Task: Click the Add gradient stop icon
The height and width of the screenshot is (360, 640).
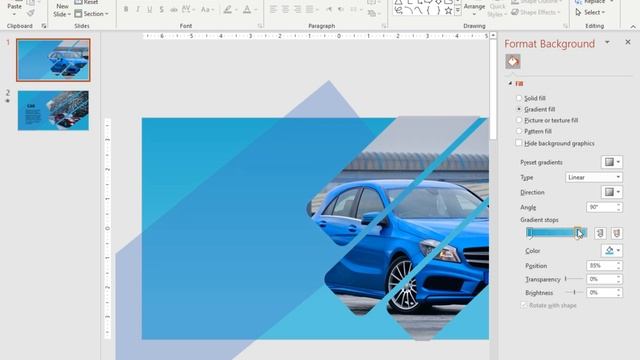Action: pyautogui.click(x=600, y=233)
